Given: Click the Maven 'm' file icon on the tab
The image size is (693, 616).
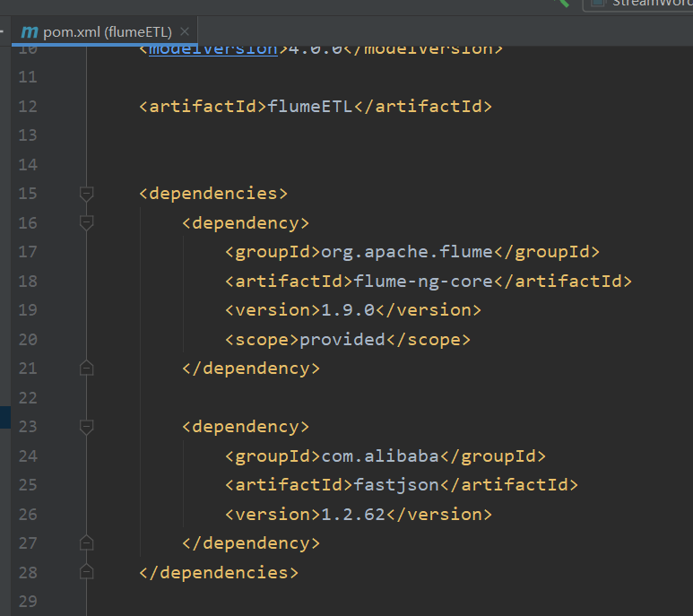Looking at the screenshot, I should [x=30, y=31].
